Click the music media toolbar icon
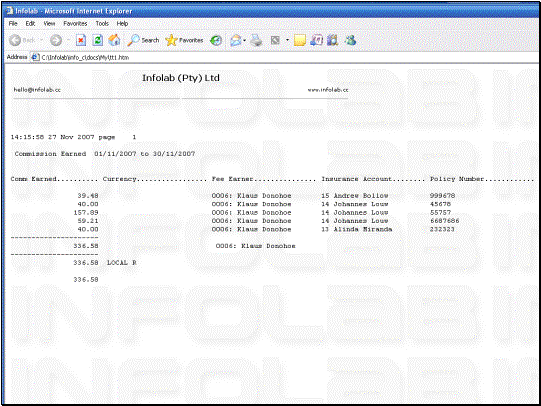Viewport: 541px width, 406px height. [316, 40]
